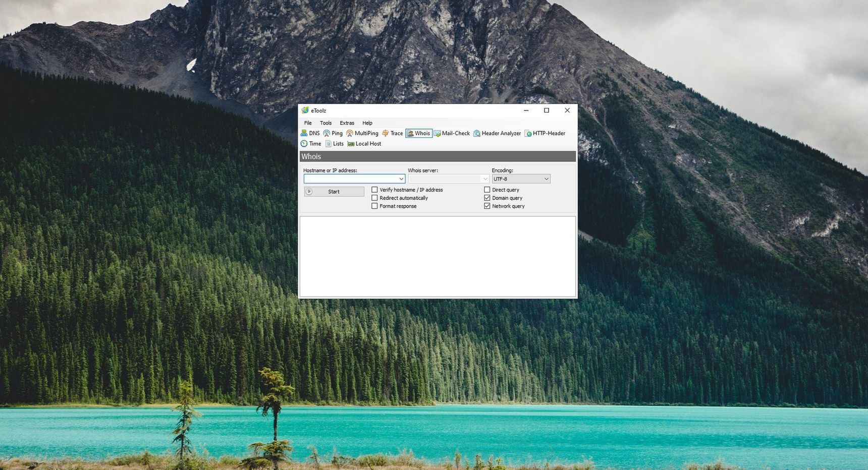
Task: Select the Whois tool
Action: (x=419, y=133)
